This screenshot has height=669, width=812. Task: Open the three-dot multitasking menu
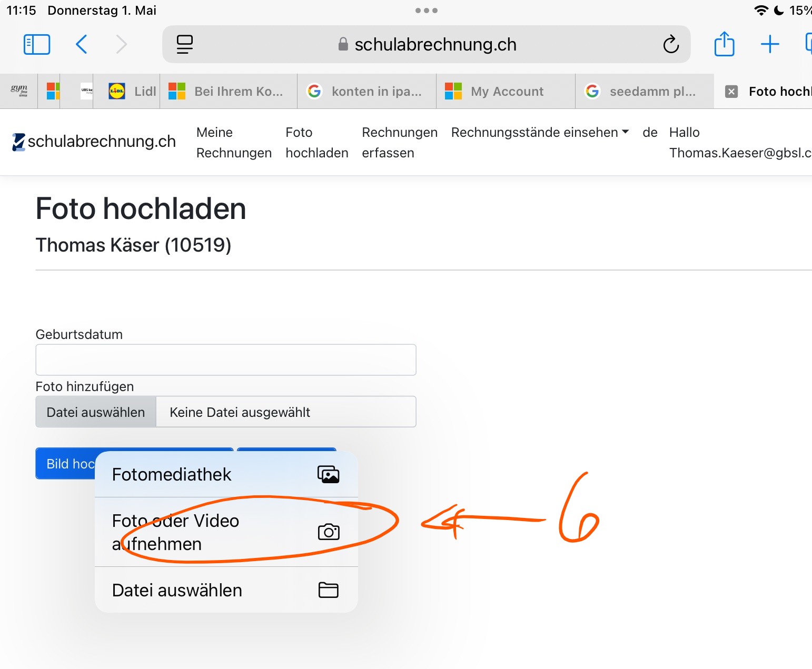pos(426,11)
